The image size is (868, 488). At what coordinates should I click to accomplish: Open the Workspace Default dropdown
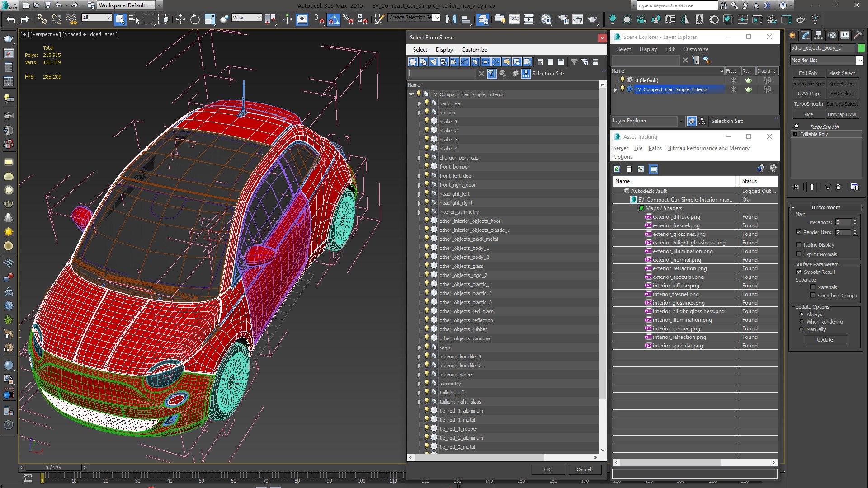[126, 5]
